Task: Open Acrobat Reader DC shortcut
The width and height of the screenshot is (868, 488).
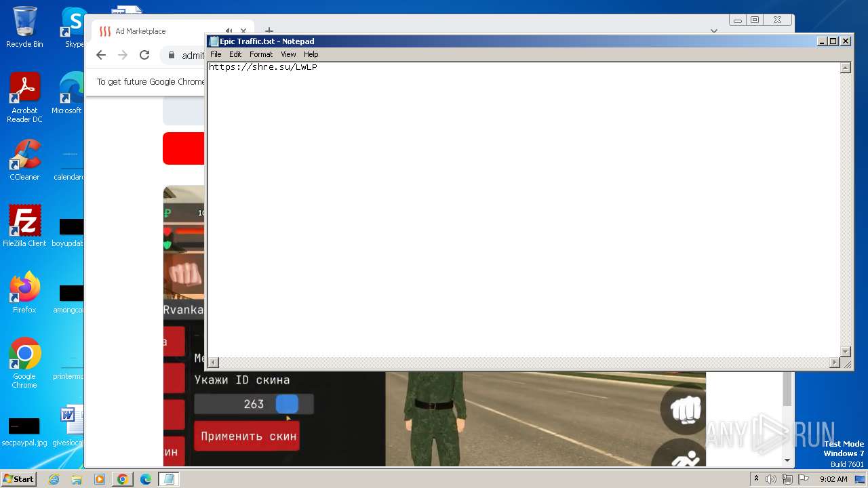Action: 24,98
